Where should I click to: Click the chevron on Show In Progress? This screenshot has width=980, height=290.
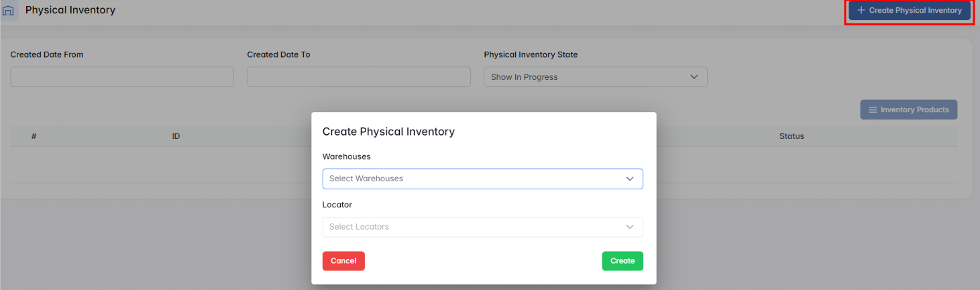694,77
